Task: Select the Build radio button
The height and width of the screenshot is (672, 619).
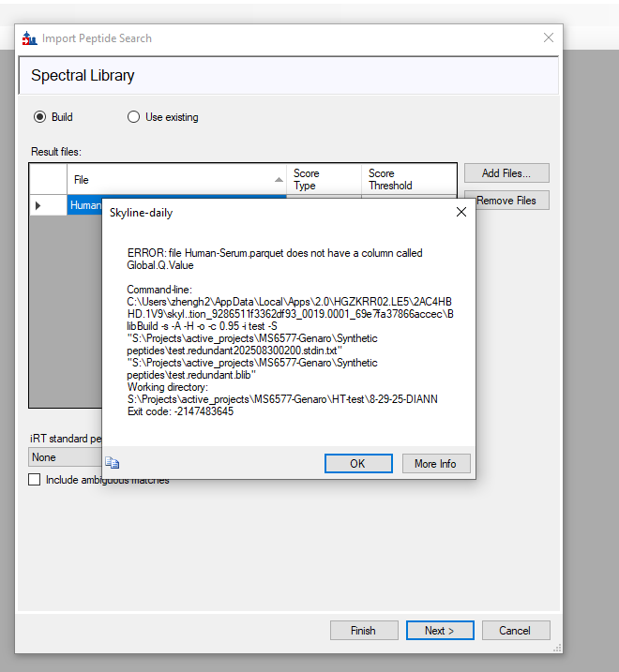Action: click(39, 117)
